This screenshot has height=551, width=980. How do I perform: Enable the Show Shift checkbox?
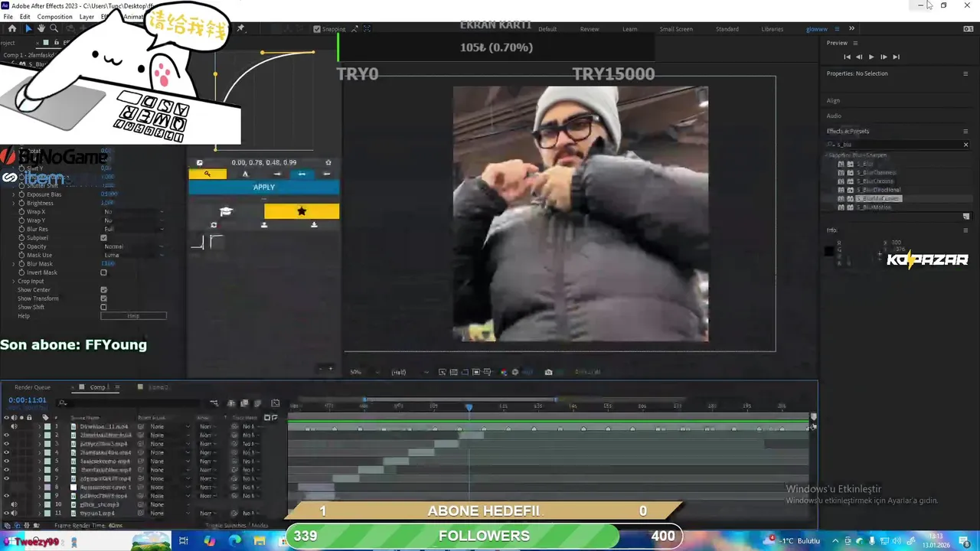(103, 307)
